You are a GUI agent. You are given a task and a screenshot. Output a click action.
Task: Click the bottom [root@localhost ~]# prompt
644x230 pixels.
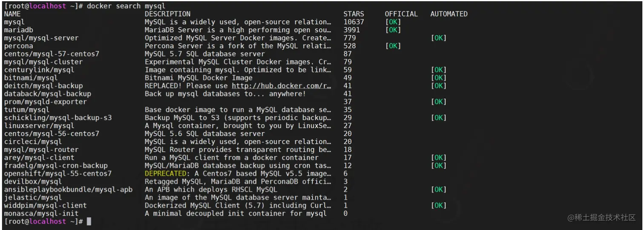click(x=43, y=221)
